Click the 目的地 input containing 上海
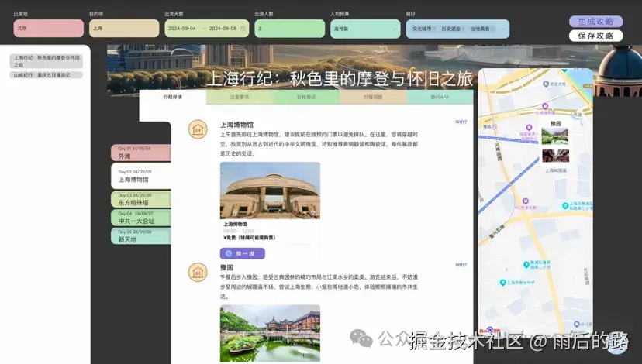The height and width of the screenshot is (364, 642). click(124, 29)
